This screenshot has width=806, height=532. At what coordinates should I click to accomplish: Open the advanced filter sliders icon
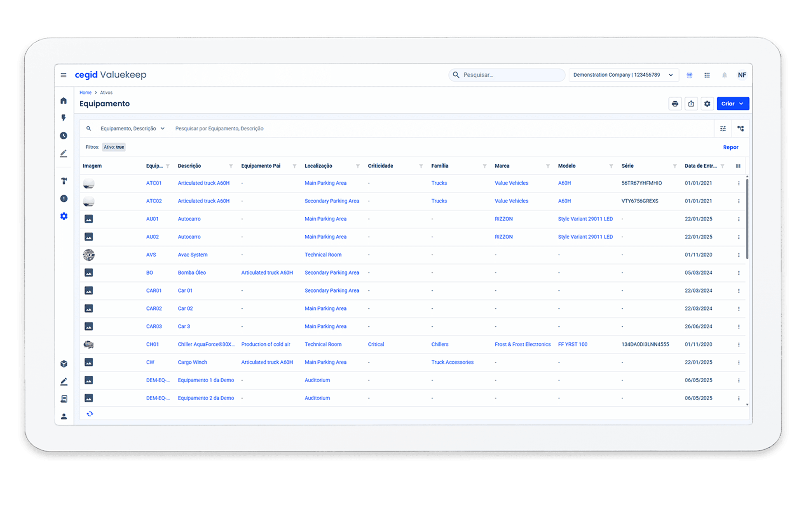click(x=723, y=129)
